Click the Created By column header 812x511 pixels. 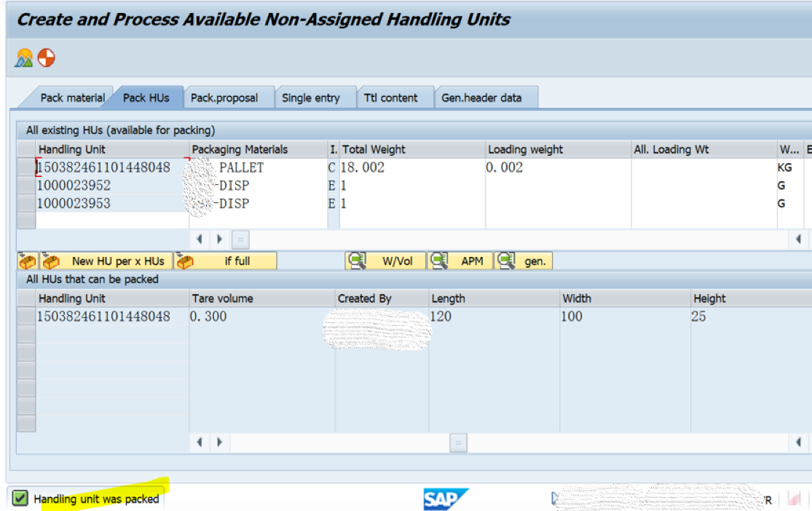pyautogui.click(x=382, y=298)
